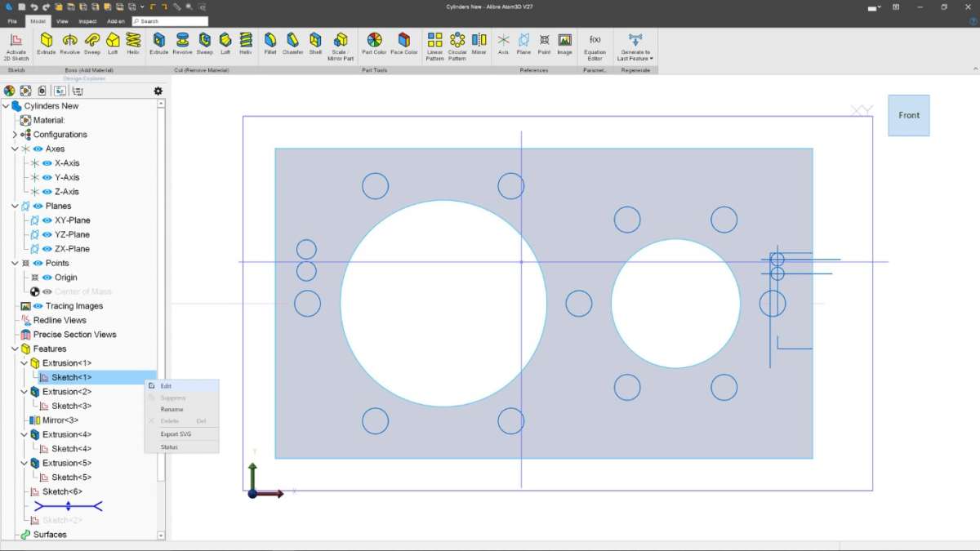This screenshot has width=980, height=551.
Task: Select the Cut Revolve tool
Action: pos(182,44)
